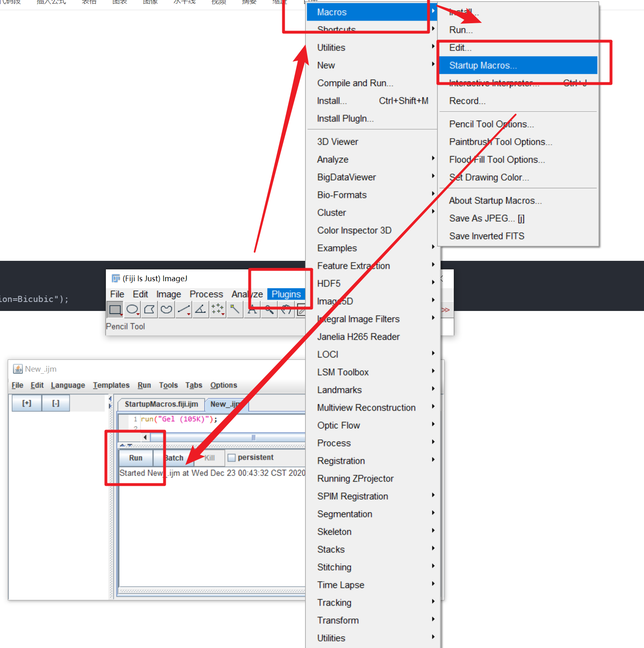Select Paintbrush Tool Options...

[x=518, y=142]
